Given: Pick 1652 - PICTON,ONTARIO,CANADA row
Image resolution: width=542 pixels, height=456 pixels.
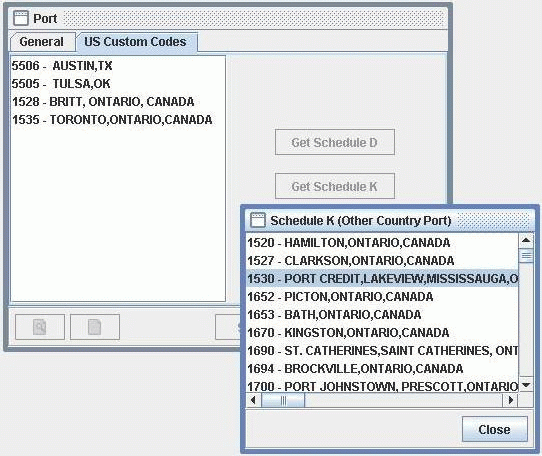Looking at the screenshot, I should [x=382, y=297].
